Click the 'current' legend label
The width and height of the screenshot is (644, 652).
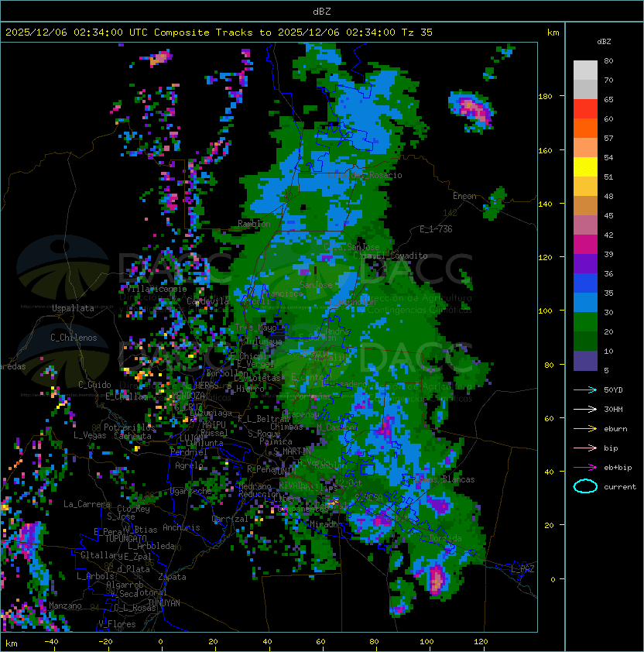[x=620, y=487]
